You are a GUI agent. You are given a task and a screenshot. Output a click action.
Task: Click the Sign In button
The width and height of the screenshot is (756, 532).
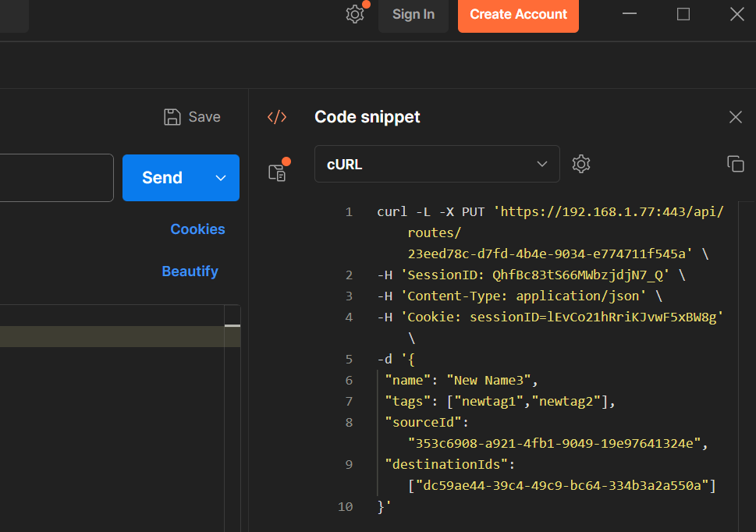413,14
